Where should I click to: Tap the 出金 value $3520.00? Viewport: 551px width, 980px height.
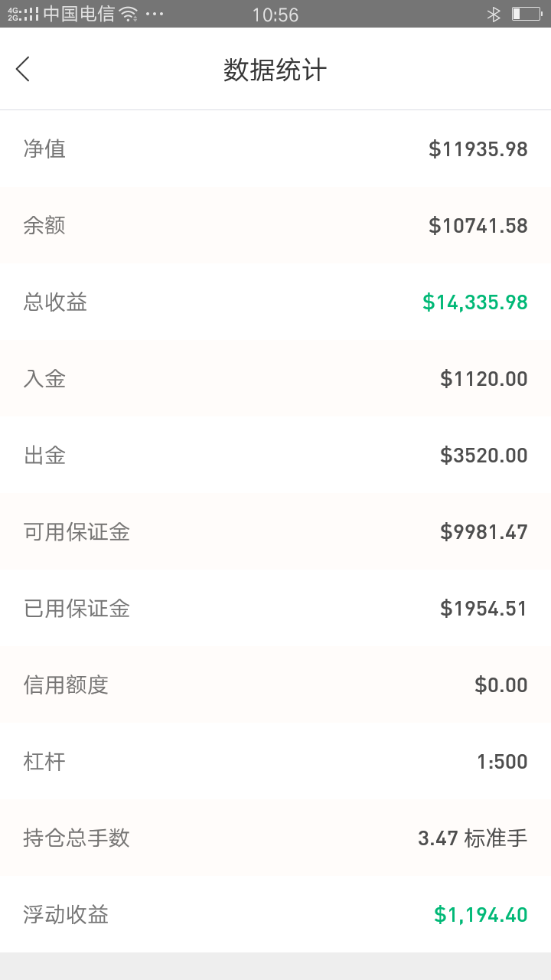tap(484, 456)
